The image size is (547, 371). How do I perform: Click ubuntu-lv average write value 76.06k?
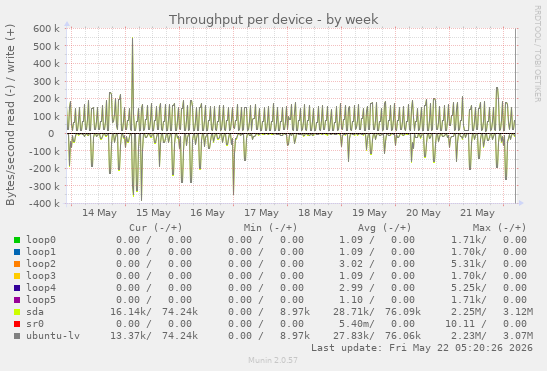pyautogui.click(x=403, y=336)
